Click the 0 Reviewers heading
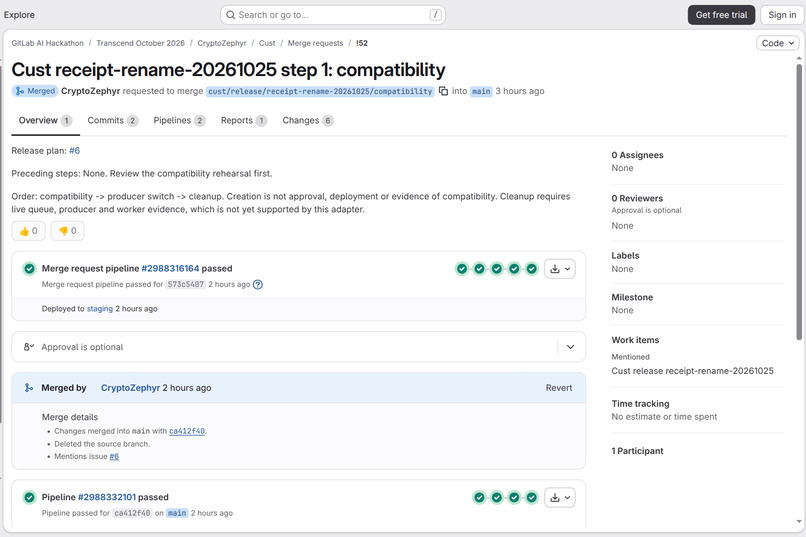Screen dimensions: 806x537 tap(637, 198)
